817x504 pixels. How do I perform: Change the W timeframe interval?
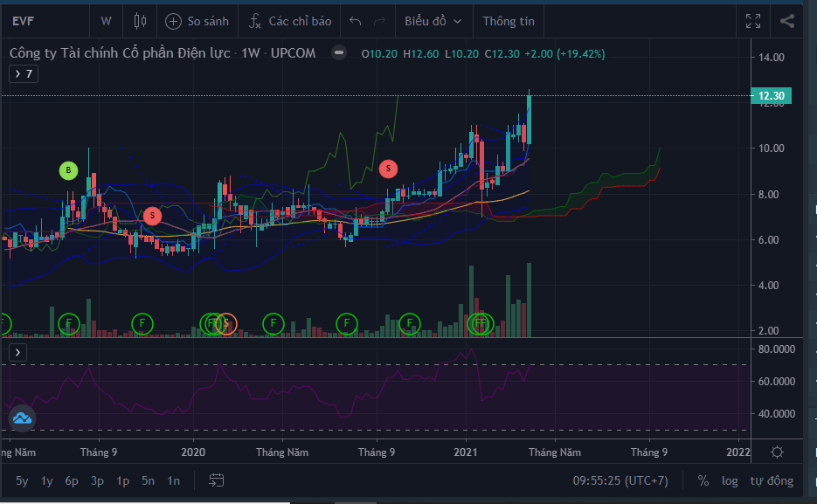[106, 21]
